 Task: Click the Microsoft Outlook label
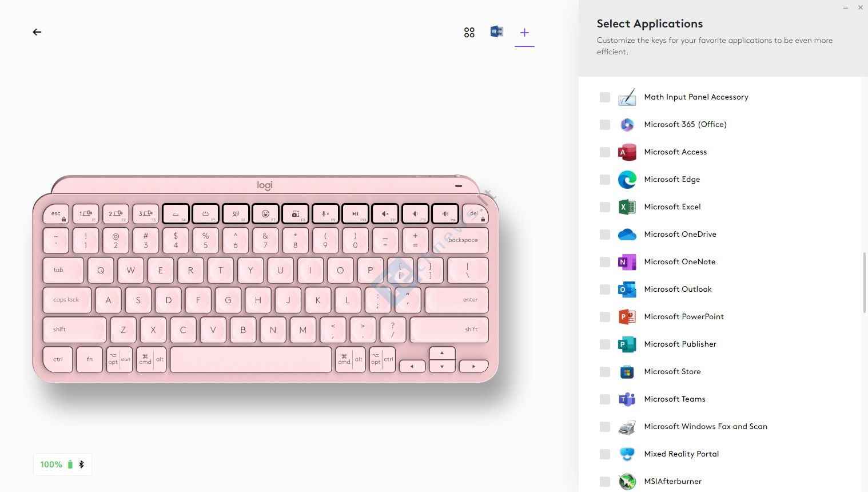[678, 289]
